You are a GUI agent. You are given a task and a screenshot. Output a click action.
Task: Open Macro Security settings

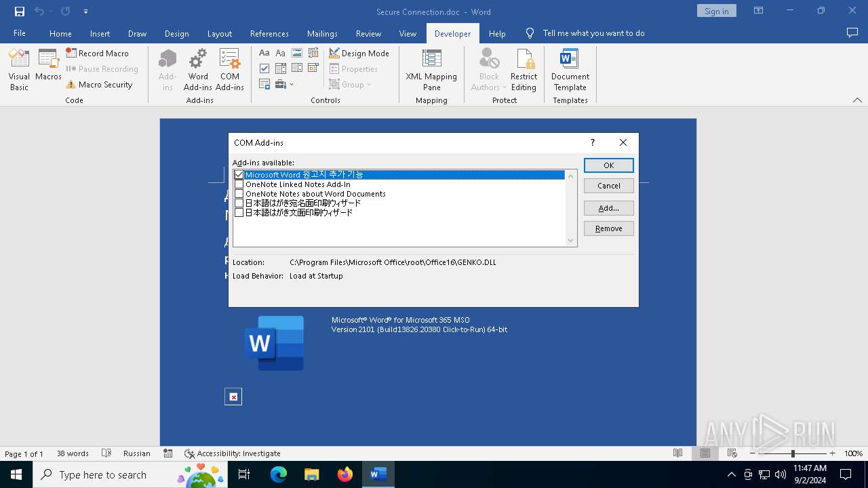pos(99,85)
